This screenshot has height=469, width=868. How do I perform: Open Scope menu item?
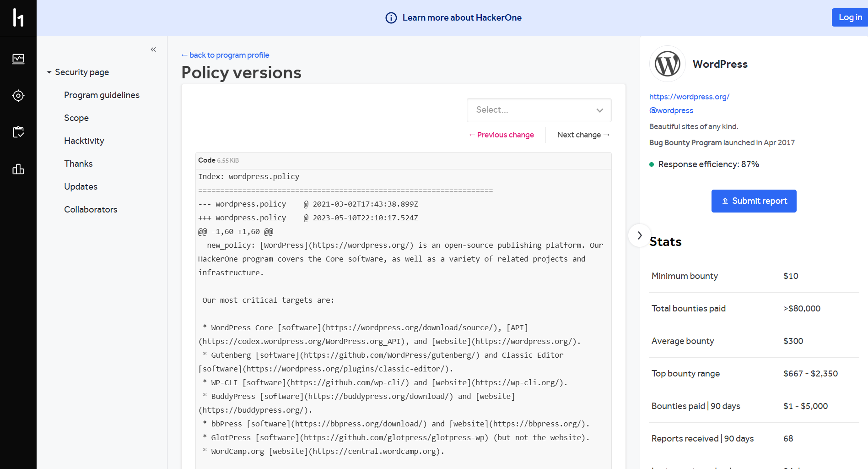coord(76,118)
